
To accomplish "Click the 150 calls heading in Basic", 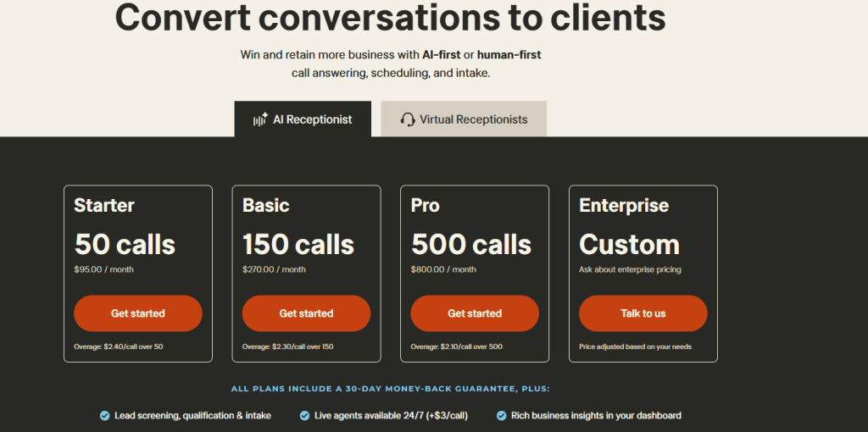I will [x=298, y=245].
